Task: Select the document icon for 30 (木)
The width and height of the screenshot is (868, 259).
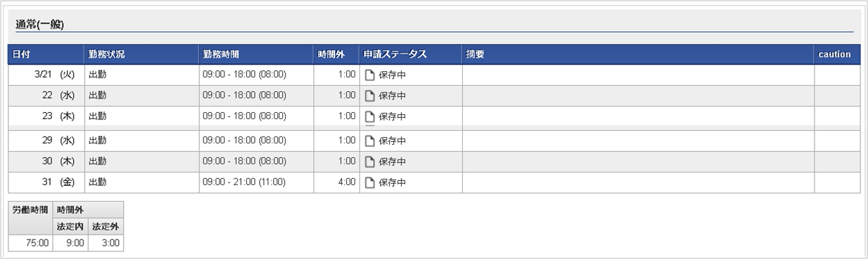Action: pyautogui.click(x=370, y=162)
